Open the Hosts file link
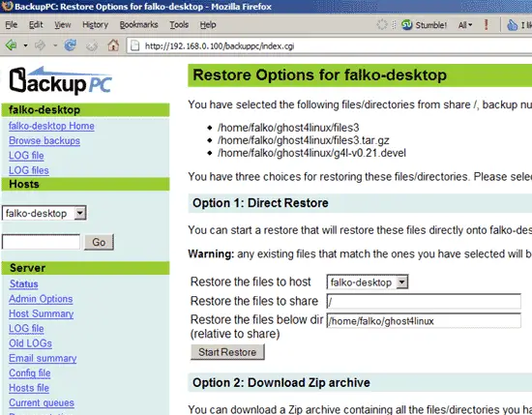532x415 pixels. coord(29,388)
